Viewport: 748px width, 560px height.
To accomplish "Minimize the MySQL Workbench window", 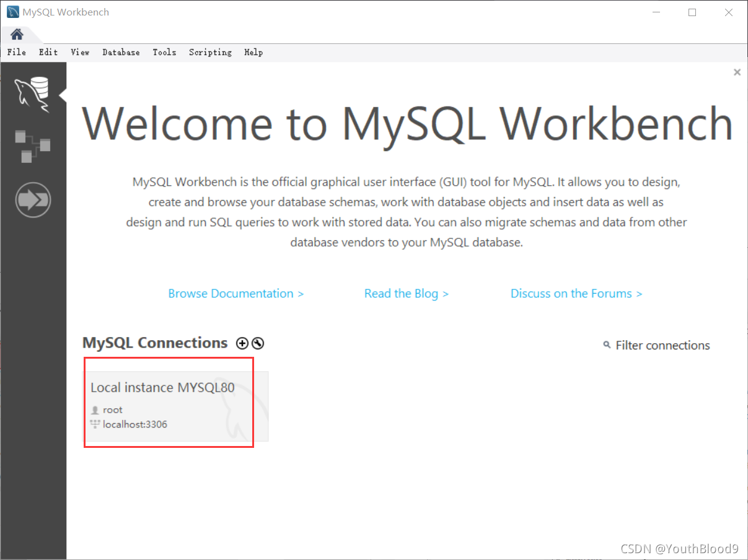I will click(x=656, y=12).
